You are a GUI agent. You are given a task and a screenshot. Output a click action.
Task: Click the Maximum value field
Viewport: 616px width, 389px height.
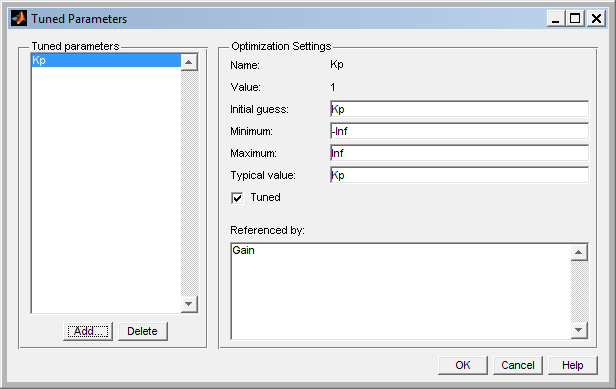point(459,153)
